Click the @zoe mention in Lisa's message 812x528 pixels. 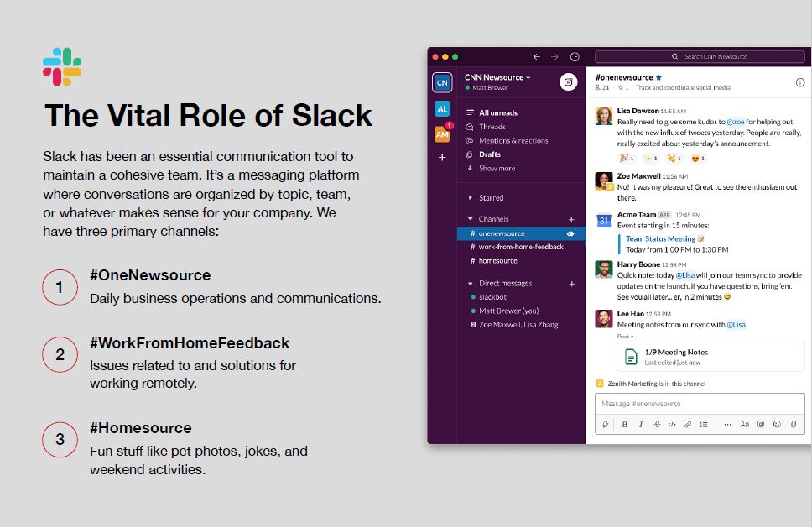click(x=736, y=122)
